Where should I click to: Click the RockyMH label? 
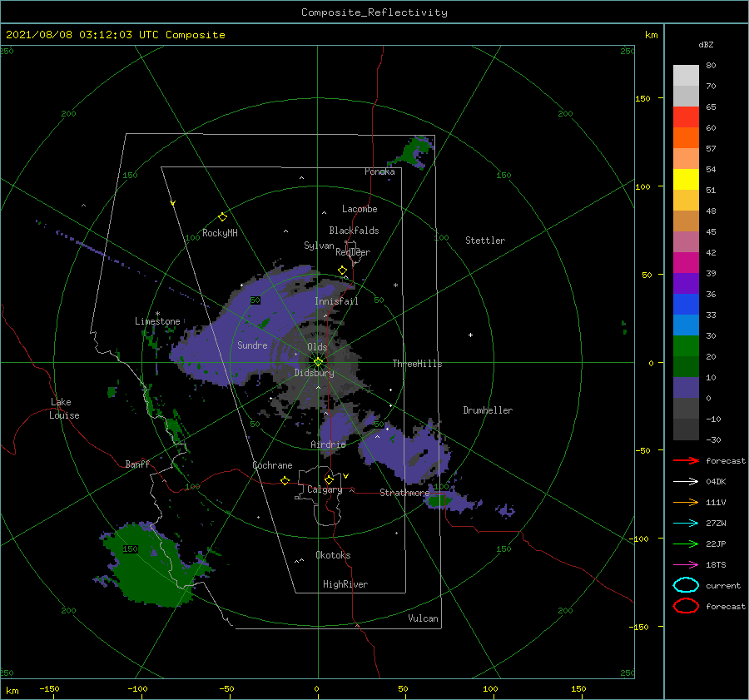coord(220,233)
